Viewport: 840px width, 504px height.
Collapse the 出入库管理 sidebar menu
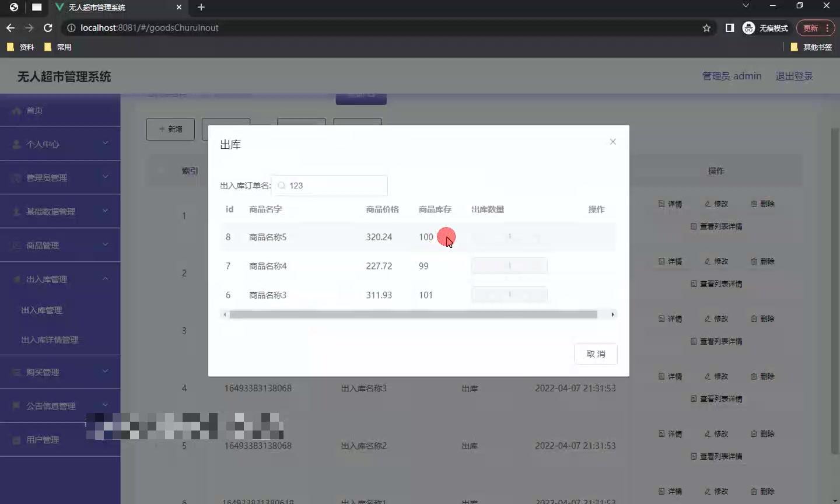[x=60, y=279]
